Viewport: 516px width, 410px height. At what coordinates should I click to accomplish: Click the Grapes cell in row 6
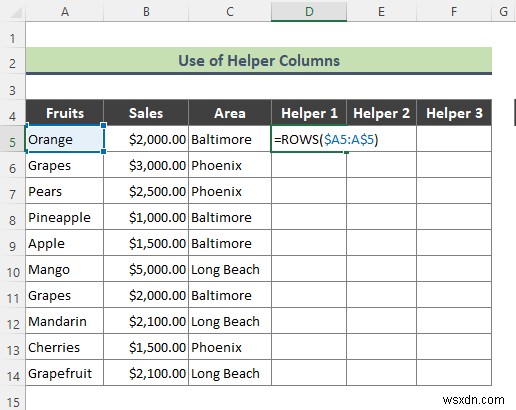(x=65, y=165)
